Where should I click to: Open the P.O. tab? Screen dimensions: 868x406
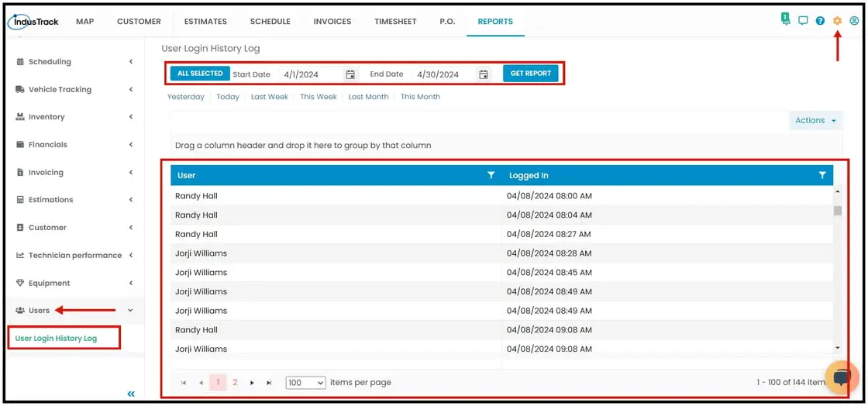tap(447, 22)
